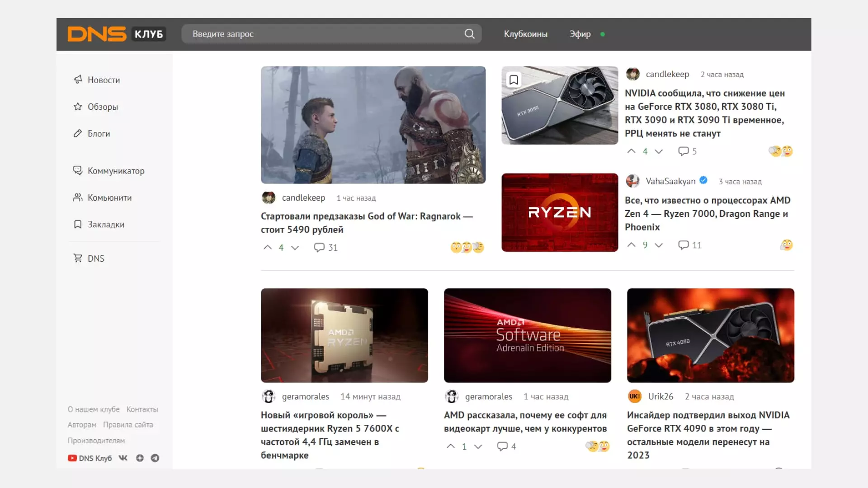Open 'О нашем клубе' footer link
Screen dimensions: 868x488
coord(94,409)
